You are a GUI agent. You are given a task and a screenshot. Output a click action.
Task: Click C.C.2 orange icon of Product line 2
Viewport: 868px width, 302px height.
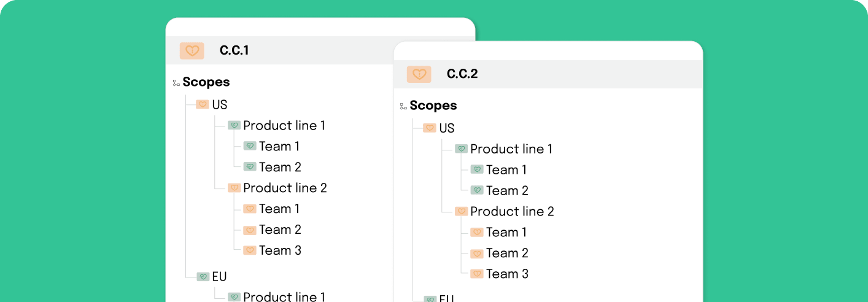point(461,211)
